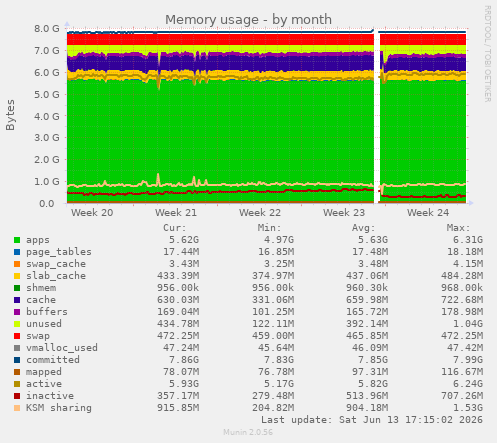Click mapped max value 116.67M
Viewport: 497px width, 443px height.
pos(462,372)
